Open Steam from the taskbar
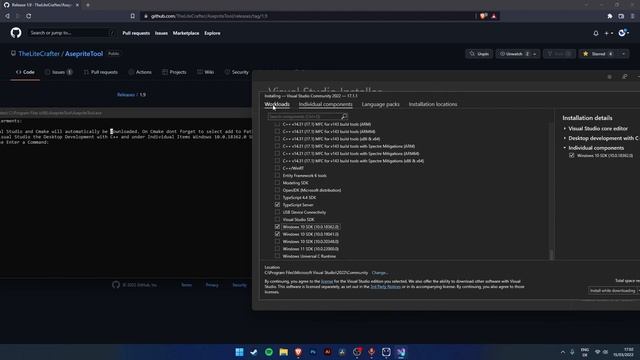 [254, 352]
